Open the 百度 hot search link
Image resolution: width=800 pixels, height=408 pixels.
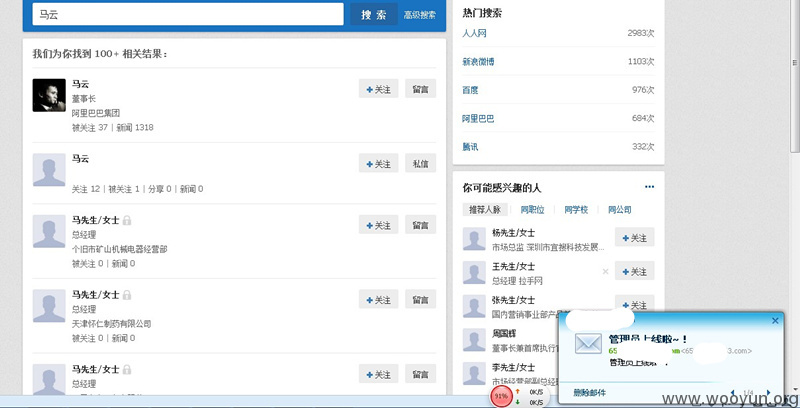tap(470, 90)
